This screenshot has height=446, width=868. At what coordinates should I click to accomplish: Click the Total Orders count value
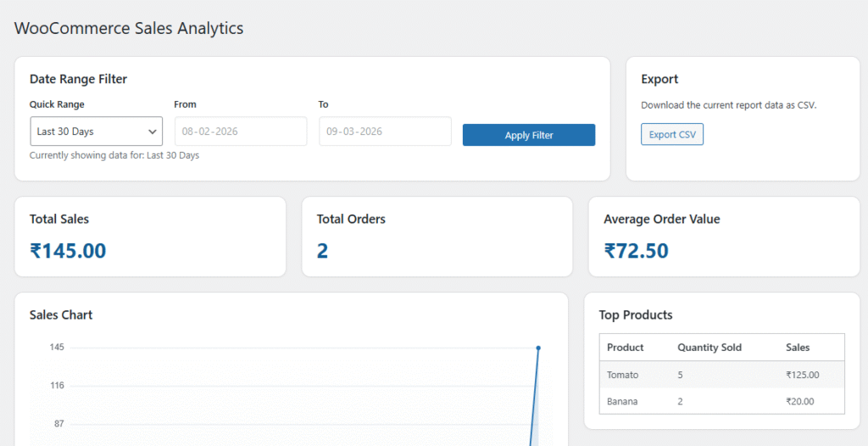(x=322, y=250)
